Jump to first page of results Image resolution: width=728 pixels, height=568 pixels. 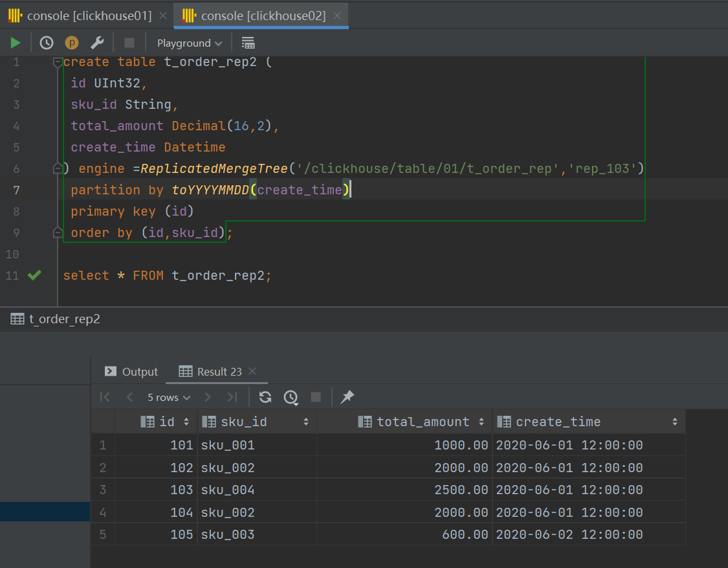[x=105, y=397]
